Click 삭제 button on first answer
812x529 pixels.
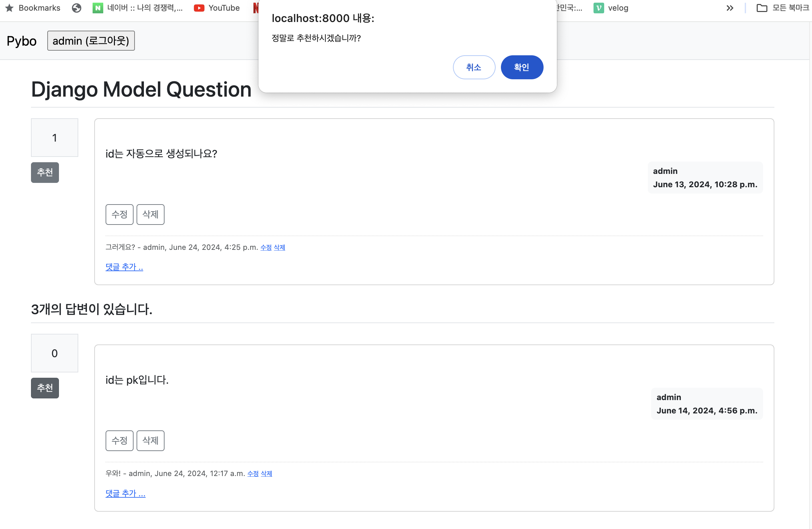151,441
